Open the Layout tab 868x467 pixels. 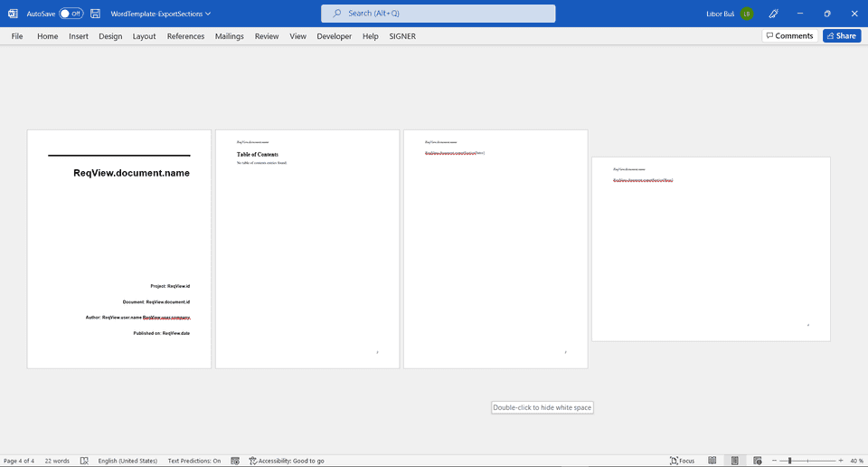(144, 36)
